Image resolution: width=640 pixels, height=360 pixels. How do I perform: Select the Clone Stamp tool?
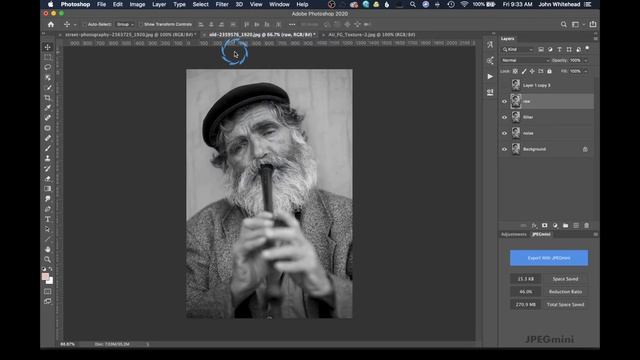[48, 158]
